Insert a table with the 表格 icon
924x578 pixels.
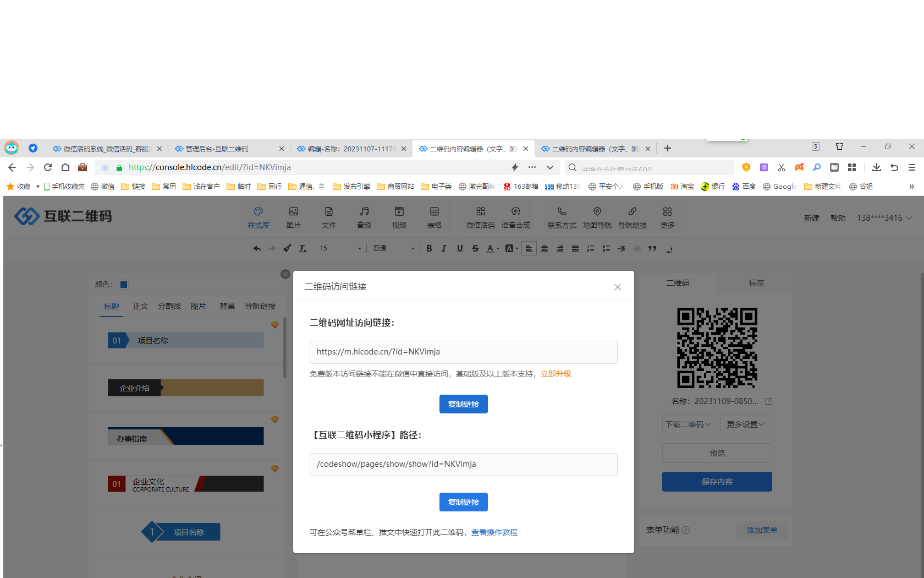point(434,217)
